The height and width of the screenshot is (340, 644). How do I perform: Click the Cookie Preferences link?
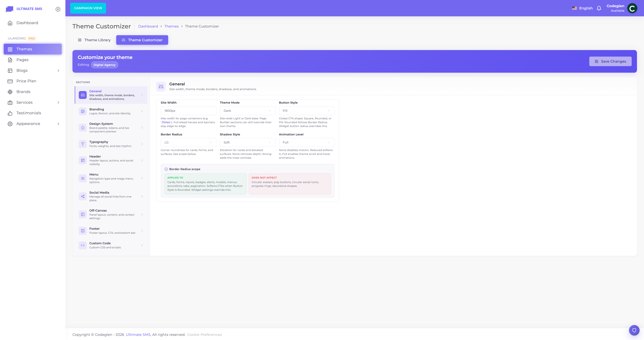pos(205,335)
